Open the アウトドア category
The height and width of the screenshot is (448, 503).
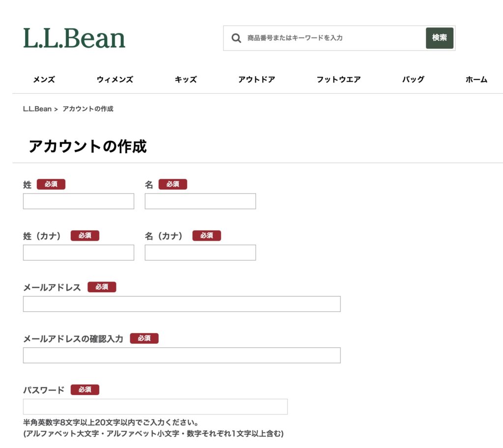257,79
